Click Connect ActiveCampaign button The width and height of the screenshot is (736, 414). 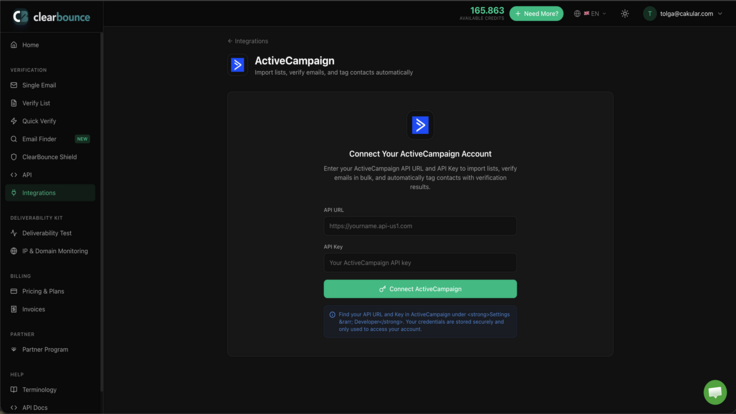(420, 289)
